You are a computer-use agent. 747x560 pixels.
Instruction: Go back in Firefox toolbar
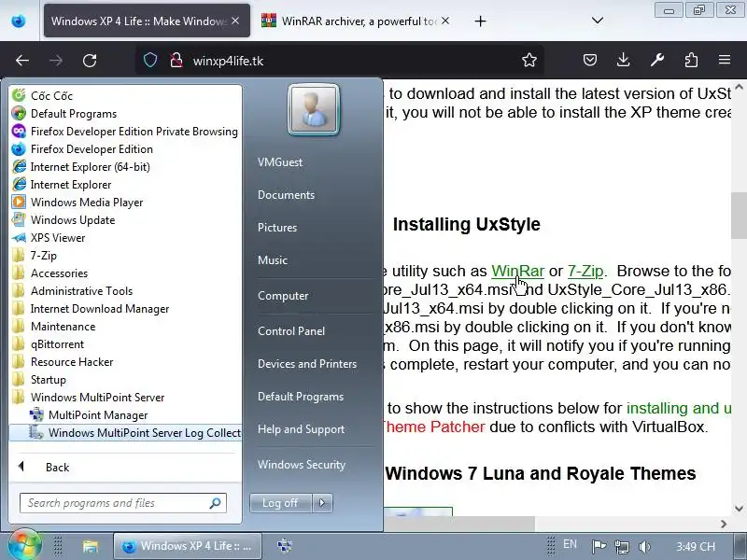(22, 61)
